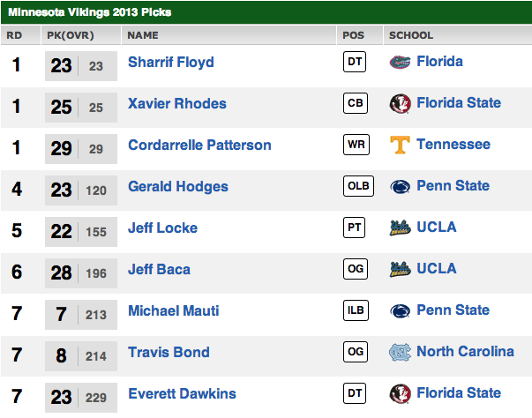Click Penn State logo in Michael Mauti row
The width and height of the screenshot is (532, 418).
[x=401, y=311]
